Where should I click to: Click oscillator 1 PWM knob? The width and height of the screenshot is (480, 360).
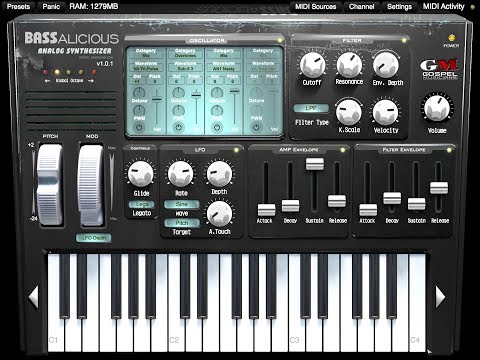[139, 110]
